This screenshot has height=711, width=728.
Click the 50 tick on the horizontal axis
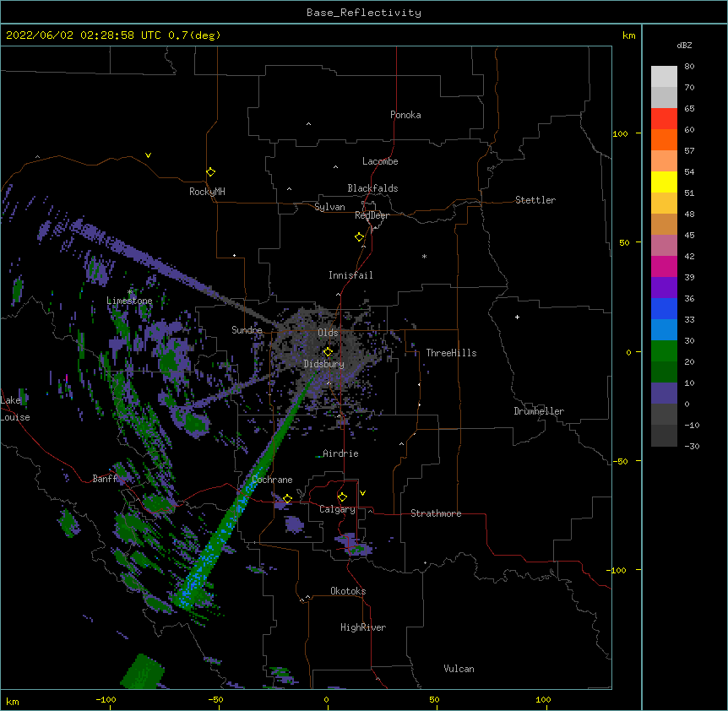click(434, 700)
